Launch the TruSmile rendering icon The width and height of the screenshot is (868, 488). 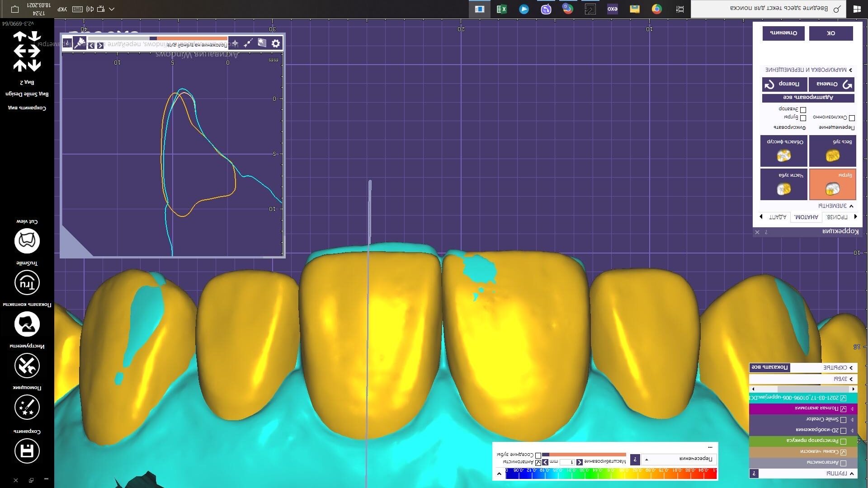coord(27,283)
